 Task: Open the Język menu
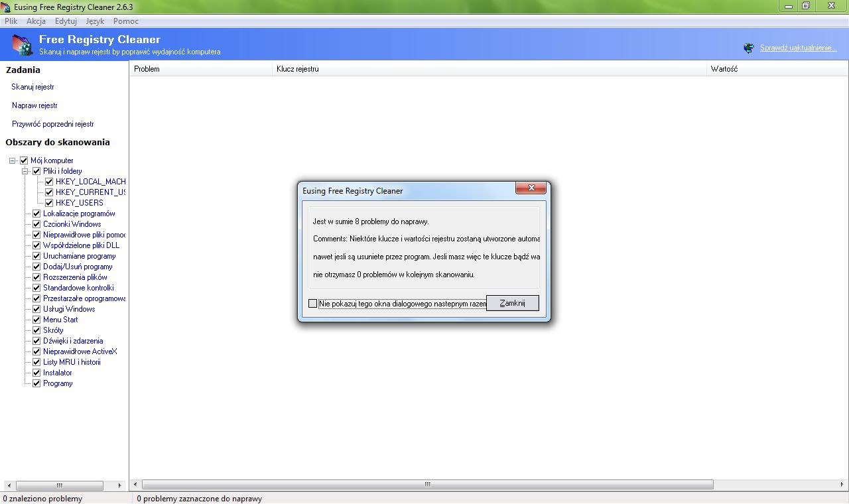95,21
